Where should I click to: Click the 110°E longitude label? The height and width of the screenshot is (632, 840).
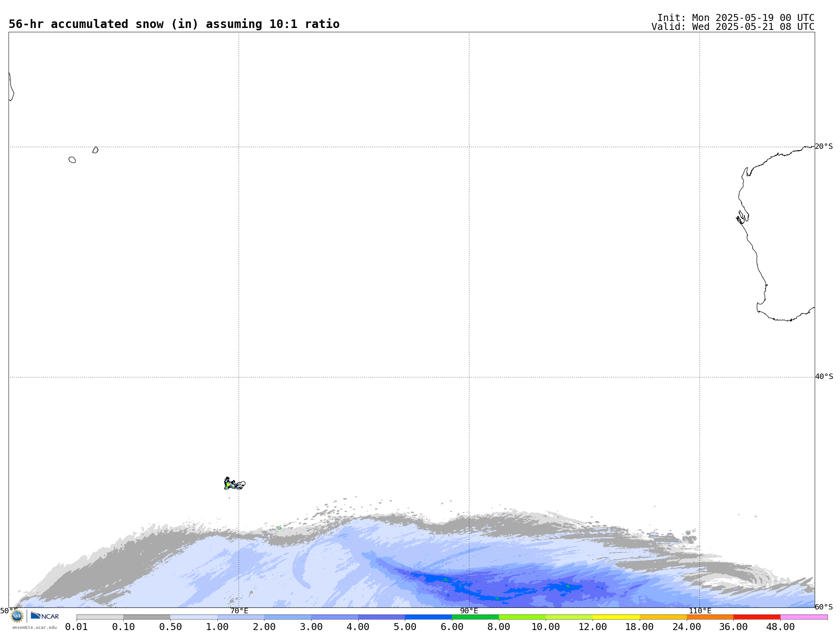click(x=700, y=611)
